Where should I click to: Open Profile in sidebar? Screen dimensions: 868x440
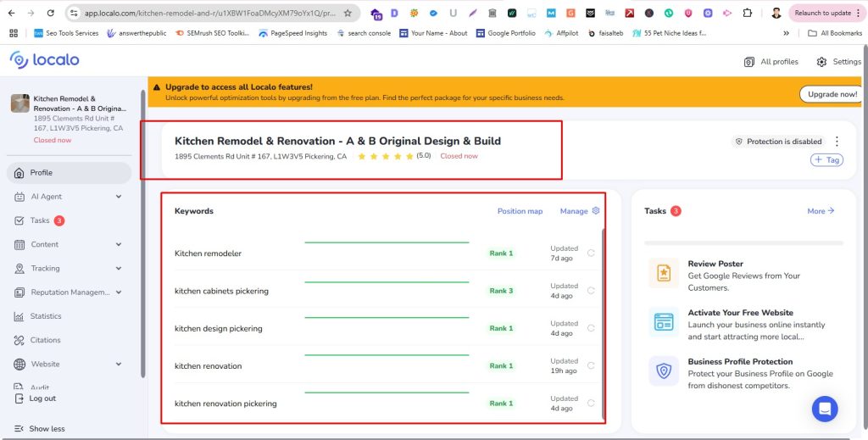(x=70, y=173)
